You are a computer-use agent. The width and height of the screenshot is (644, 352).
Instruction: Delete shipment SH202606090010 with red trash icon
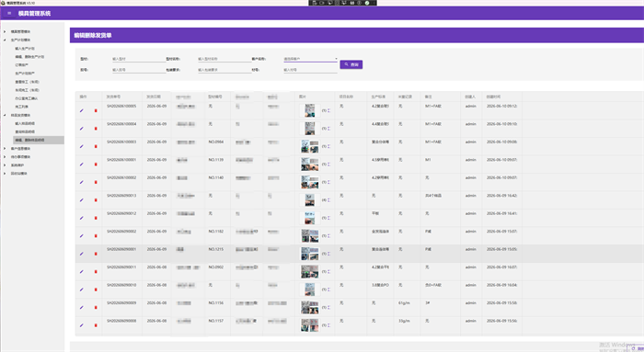click(x=96, y=290)
